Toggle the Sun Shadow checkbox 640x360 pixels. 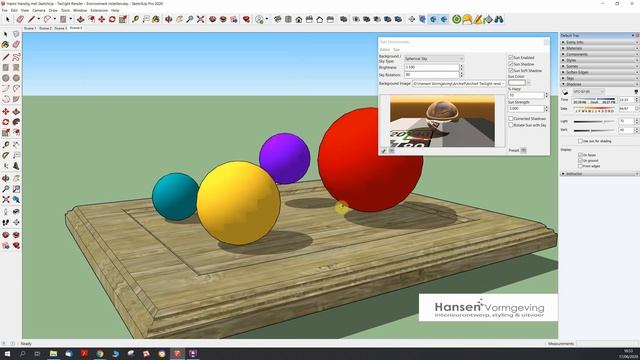(511, 64)
